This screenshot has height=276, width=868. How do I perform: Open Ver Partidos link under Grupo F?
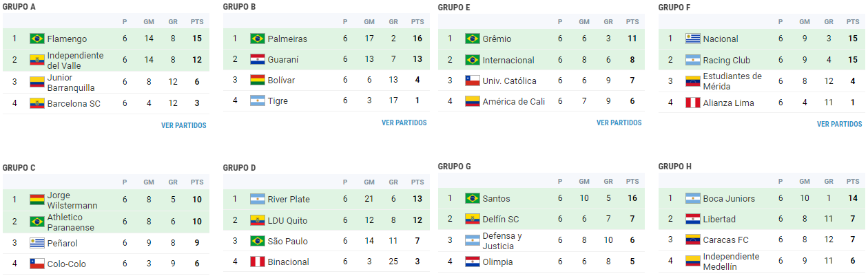point(839,125)
